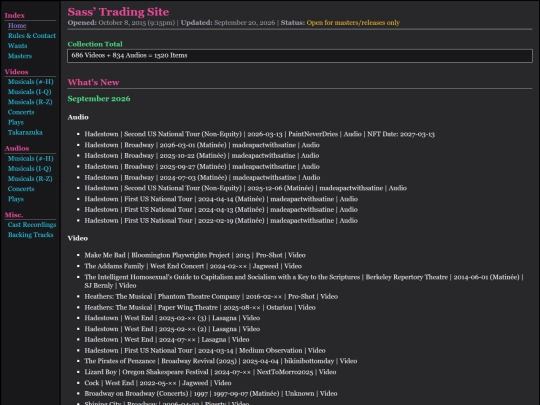Select Hadestown First Tour 2024-04-14 entry
The image size is (540, 405).
[221, 199]
